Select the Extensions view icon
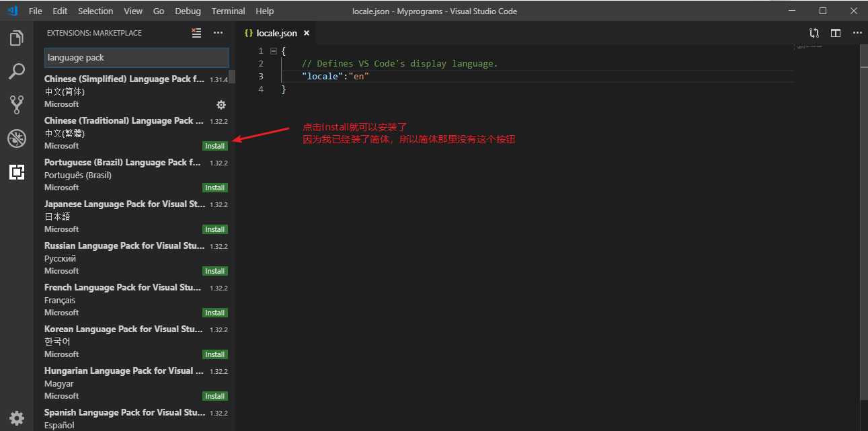Image resolution: width=868 pixels, height=431 pixels. tap(17, 172)
